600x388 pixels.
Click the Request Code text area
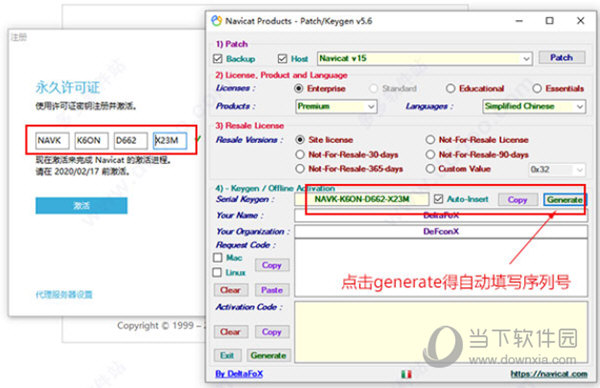(x=441, y=268)
